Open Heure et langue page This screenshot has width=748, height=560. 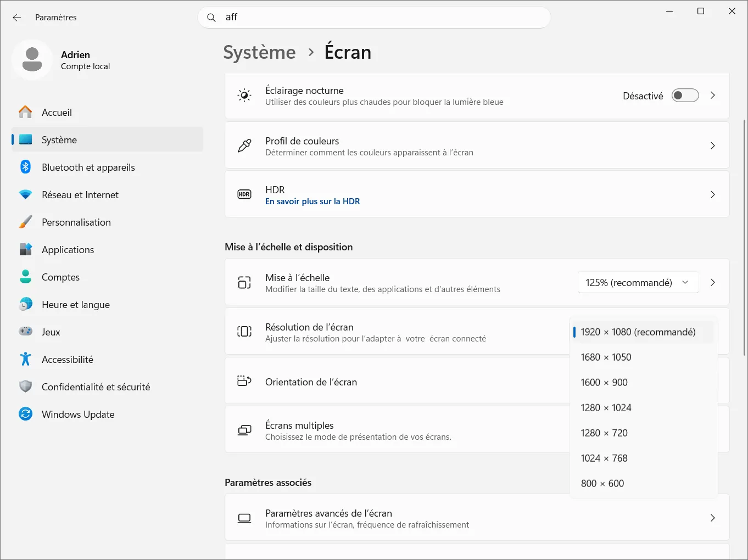[x=107, y=304]
